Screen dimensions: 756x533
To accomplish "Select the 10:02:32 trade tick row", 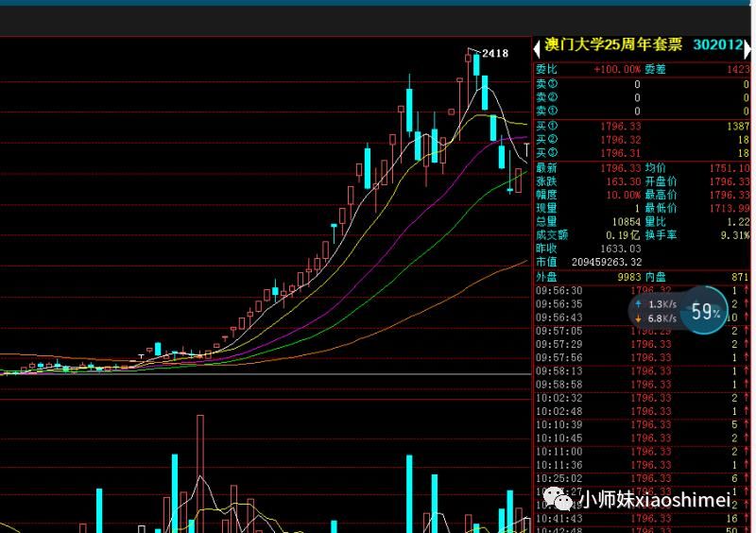I will pos(643,399).
